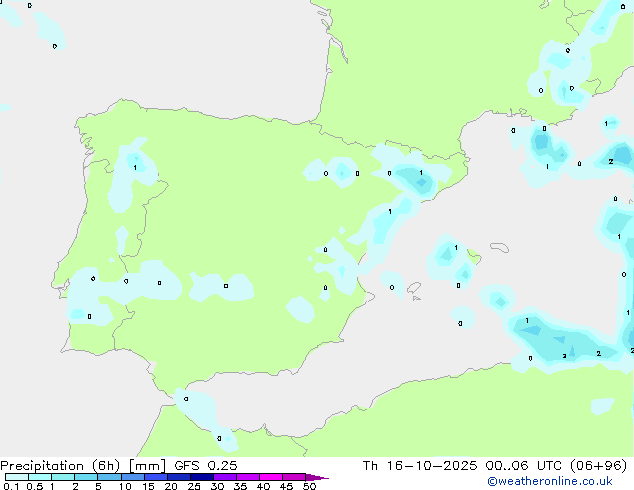
Task: Click the 15–20 mm blue legend swatch
Action: (x=156, y=477)
